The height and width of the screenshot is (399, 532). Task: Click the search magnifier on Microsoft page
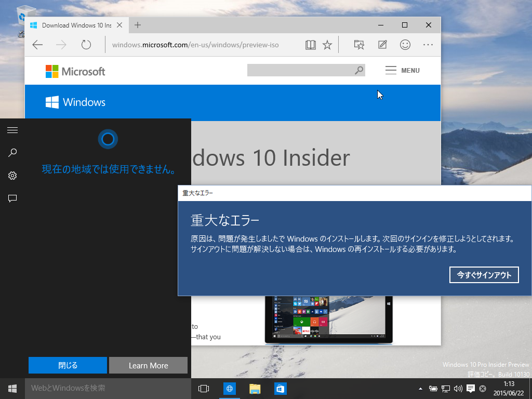pyautogui.click(x=359, y=70)
